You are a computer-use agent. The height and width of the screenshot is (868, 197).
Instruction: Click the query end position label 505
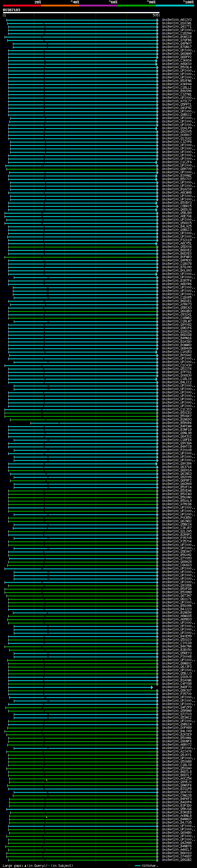click(155, 15)
